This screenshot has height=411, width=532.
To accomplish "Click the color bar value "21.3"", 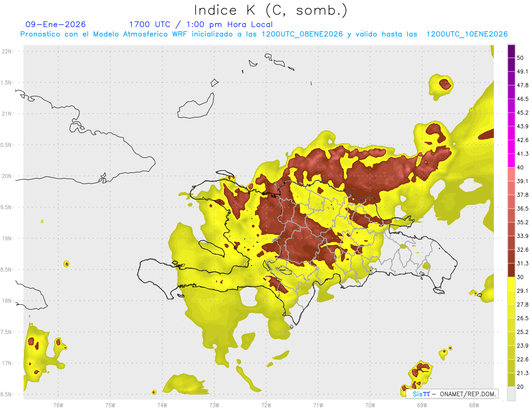I will pos(522,373).
